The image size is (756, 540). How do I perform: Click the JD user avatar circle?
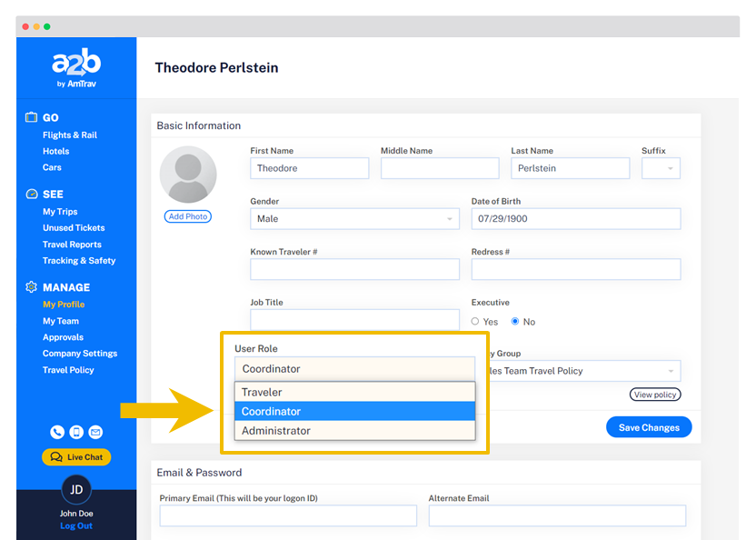76,489
